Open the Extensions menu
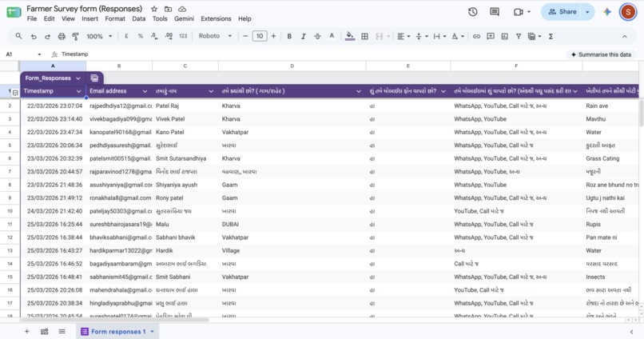 (x=216, y=18)
